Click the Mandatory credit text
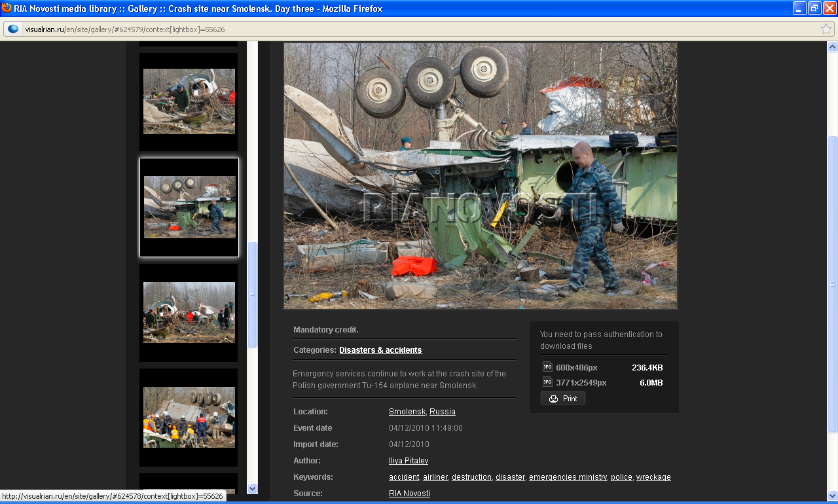 coord(326,330)
